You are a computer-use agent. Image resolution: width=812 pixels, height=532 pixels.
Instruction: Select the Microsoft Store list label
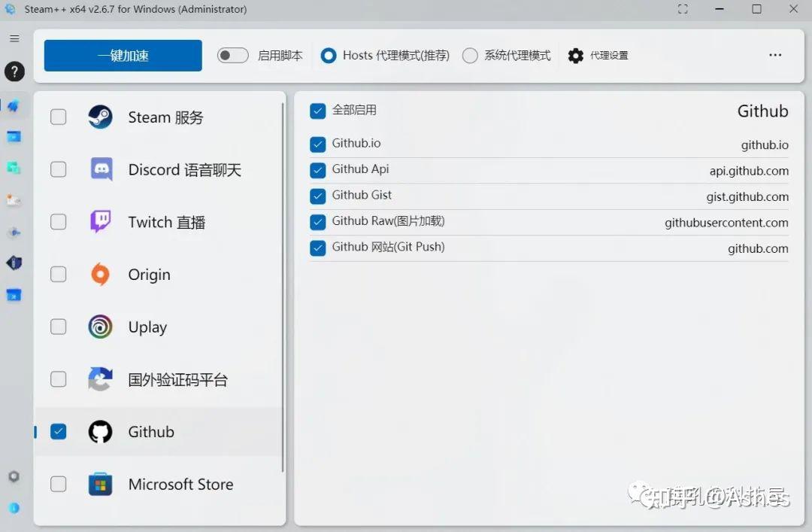click(180, 485)
